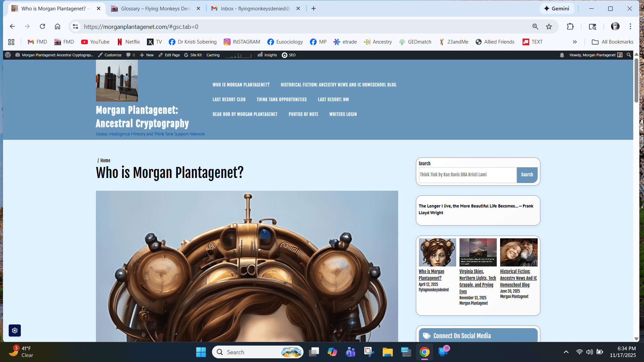
Task: Open Site Kit from the admin toolbar
Action: coord(193,55)
